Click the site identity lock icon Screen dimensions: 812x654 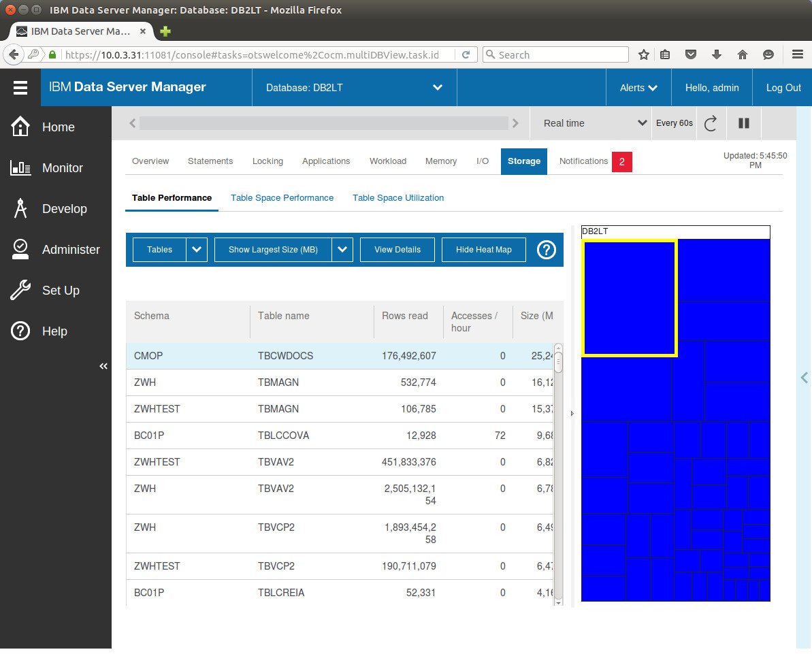(52, 54)
